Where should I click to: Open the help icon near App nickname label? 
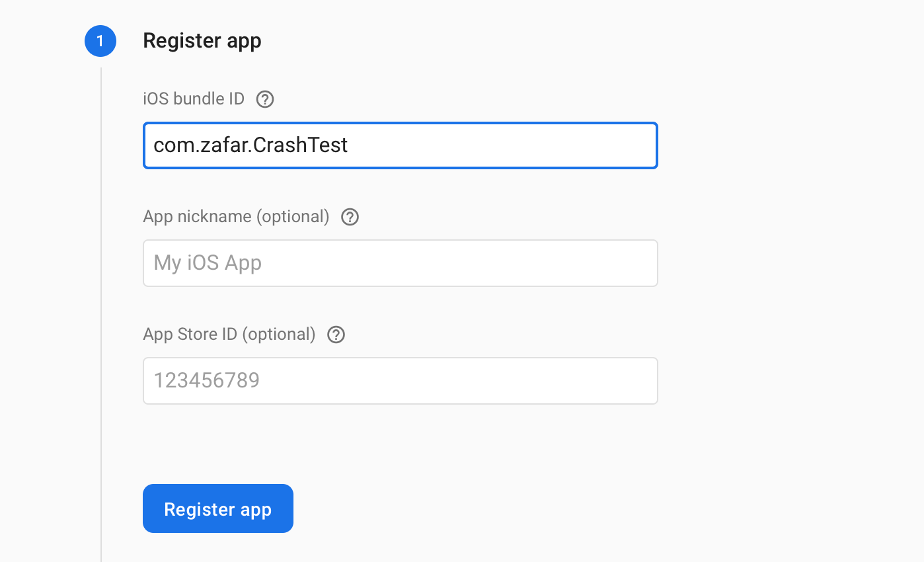pyautogui.click(x=350, y=216)
